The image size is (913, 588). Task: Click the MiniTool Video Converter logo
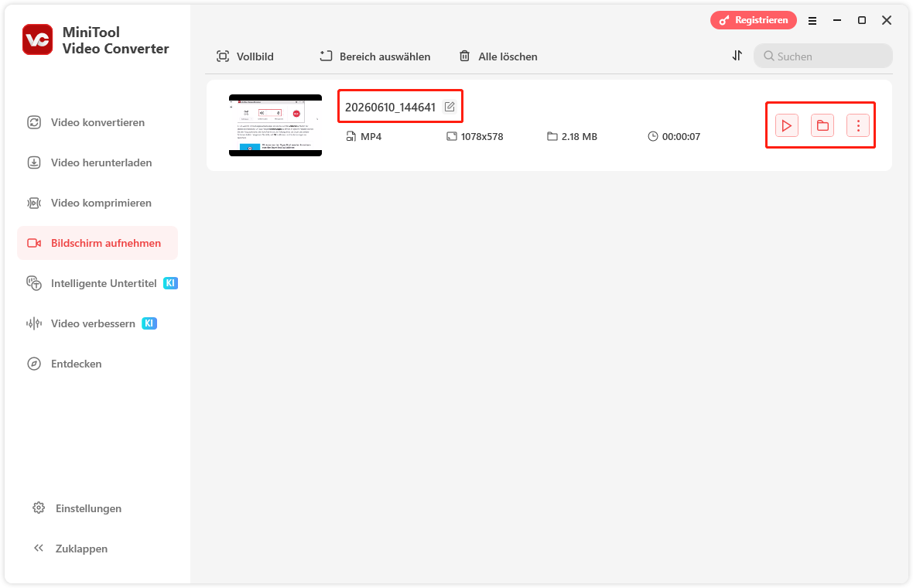[x=38, y=39]
